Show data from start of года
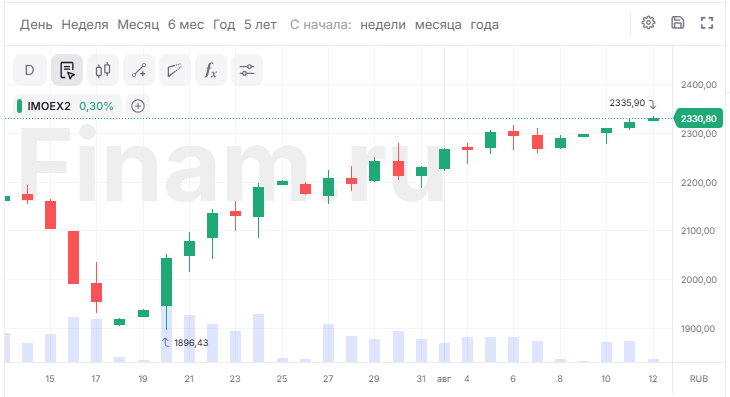This screenshot has height=397, width=730. (x=484, y=25)
